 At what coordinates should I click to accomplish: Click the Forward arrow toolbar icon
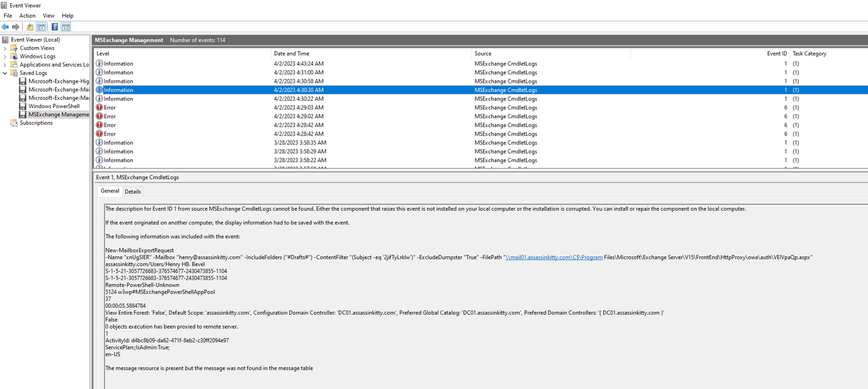tap(16, 27)
